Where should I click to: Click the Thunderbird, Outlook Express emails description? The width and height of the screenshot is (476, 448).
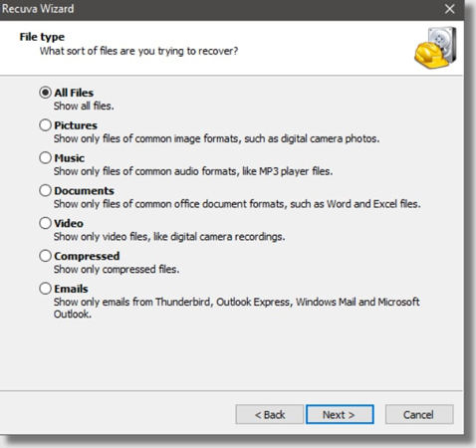point(237,308)
